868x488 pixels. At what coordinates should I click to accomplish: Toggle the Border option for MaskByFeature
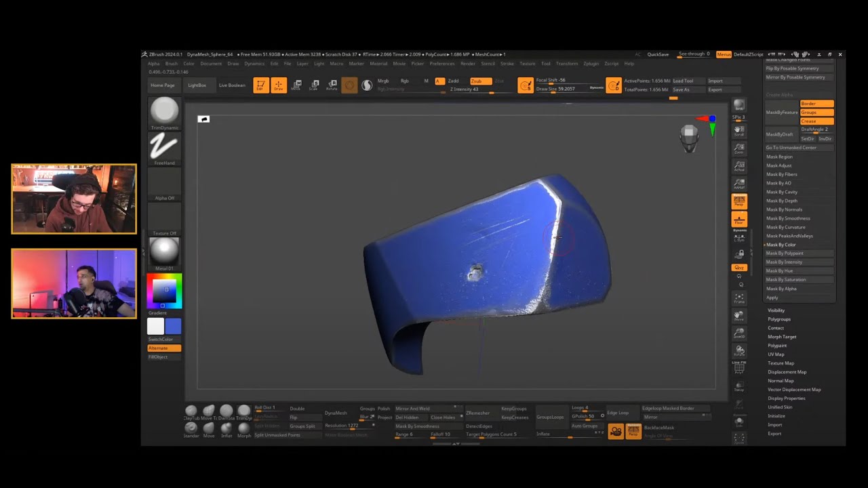coord(816,104)
